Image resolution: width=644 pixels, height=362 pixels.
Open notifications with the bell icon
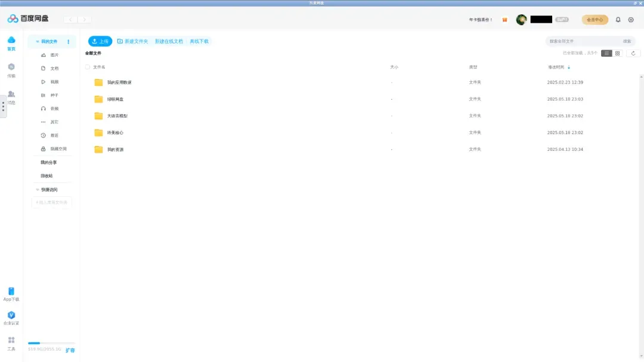click(618, 20)
